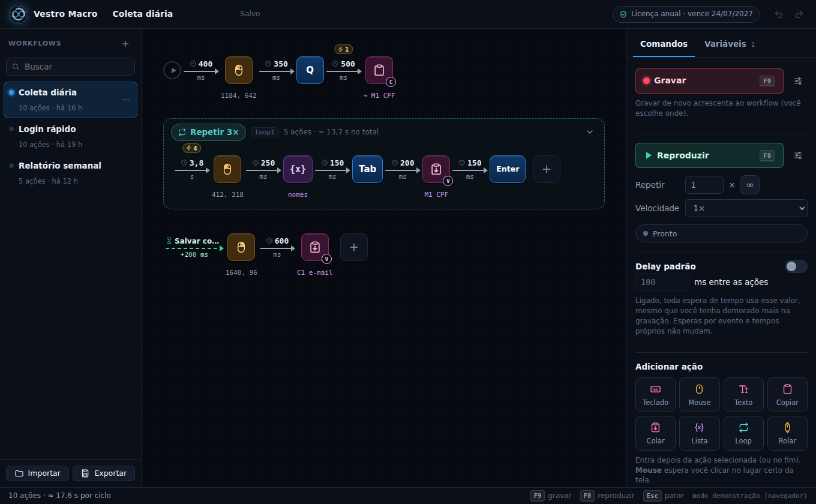Click the Pronto status field
The width and height of the screenshot is (816, 504).
pos(721,233)
